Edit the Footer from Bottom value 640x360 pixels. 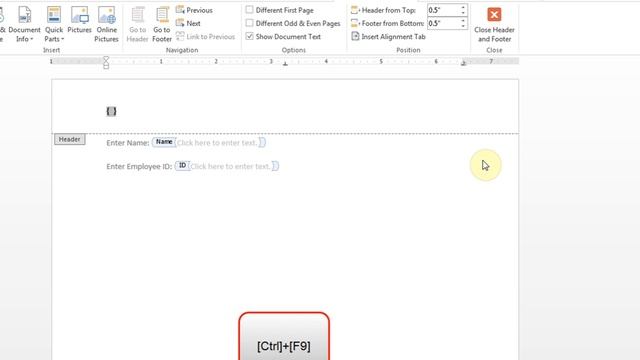click(x=443, y=24)
